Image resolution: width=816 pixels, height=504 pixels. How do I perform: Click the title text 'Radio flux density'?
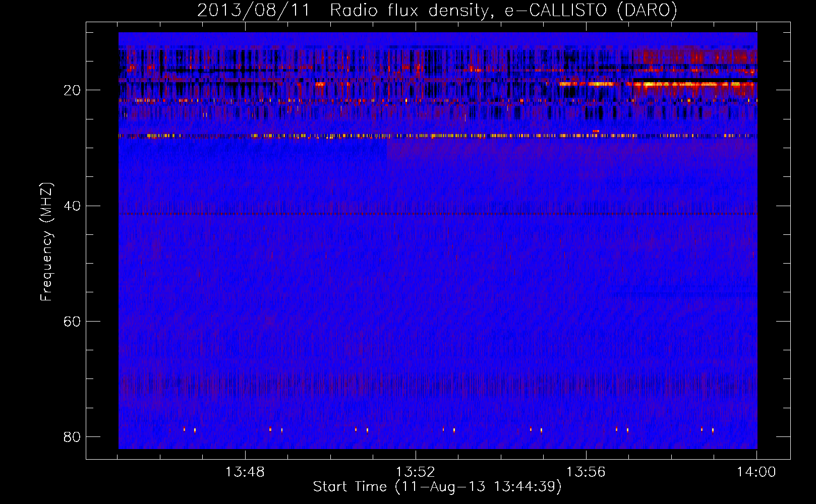tap(409, 11)
